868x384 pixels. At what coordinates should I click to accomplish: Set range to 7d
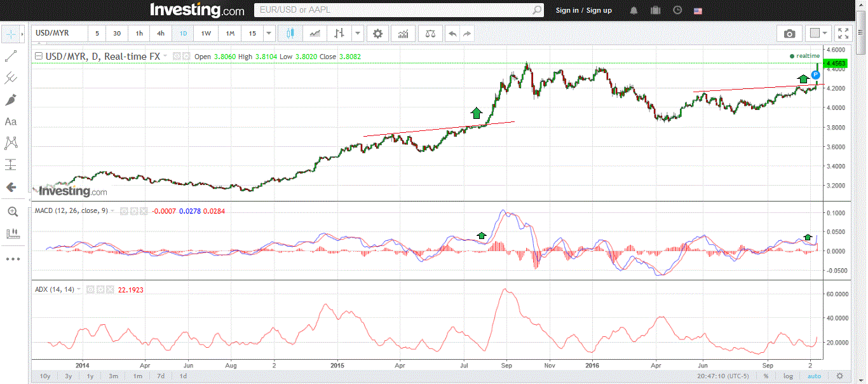161,376
